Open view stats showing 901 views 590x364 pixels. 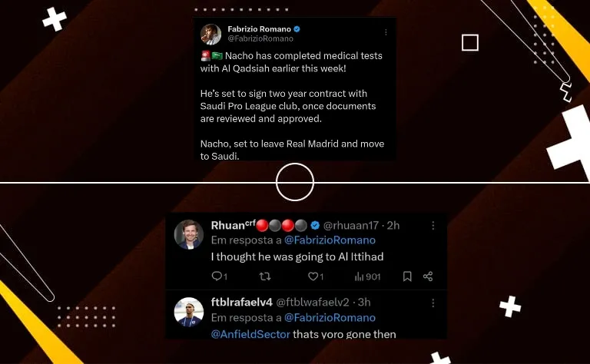367,276
